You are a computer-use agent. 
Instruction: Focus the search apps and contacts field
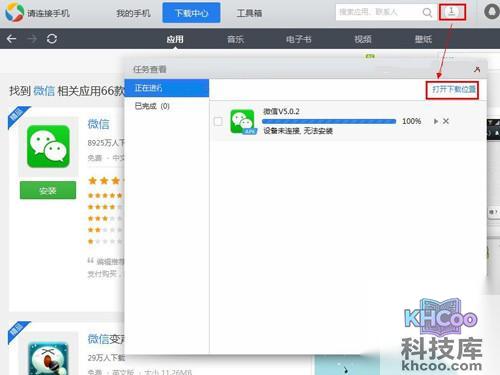pyautogui.click(x=379, y=12)
